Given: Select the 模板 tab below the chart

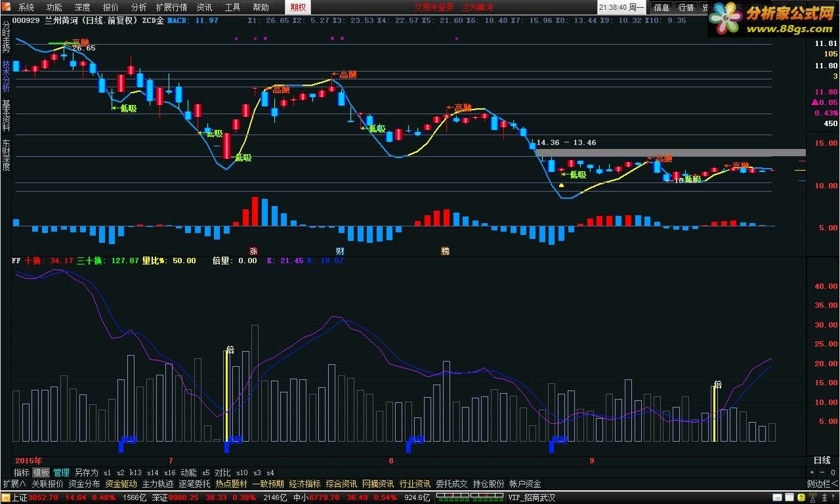Looking at the screenshot, I should coord(41,472).
